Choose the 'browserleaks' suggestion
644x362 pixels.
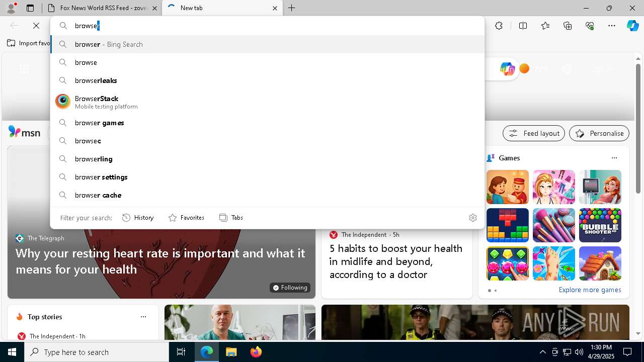coord(268,80)
